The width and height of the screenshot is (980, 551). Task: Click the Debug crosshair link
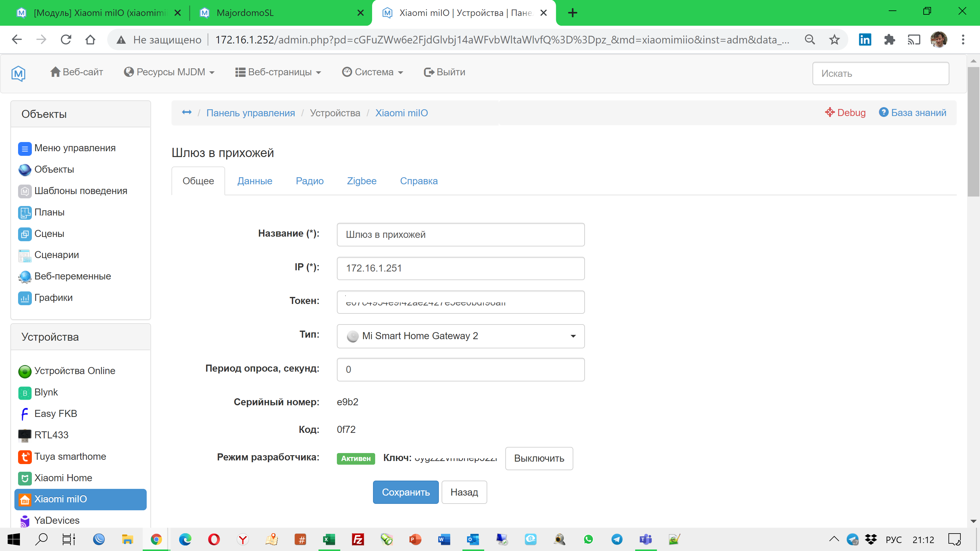[845, 113]
